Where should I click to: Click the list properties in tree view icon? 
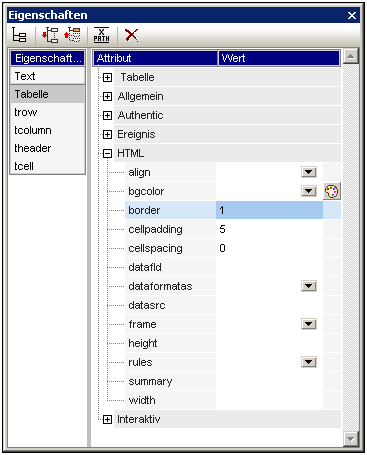(19, 35)
